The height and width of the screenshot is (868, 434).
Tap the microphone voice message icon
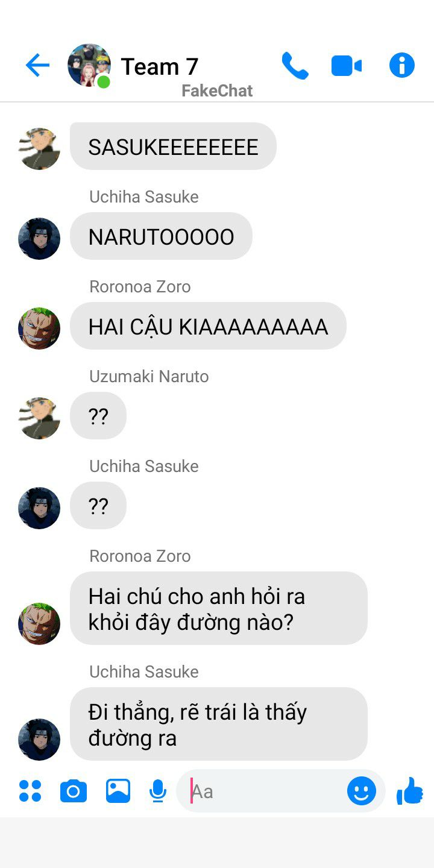(x=158, y=791)
